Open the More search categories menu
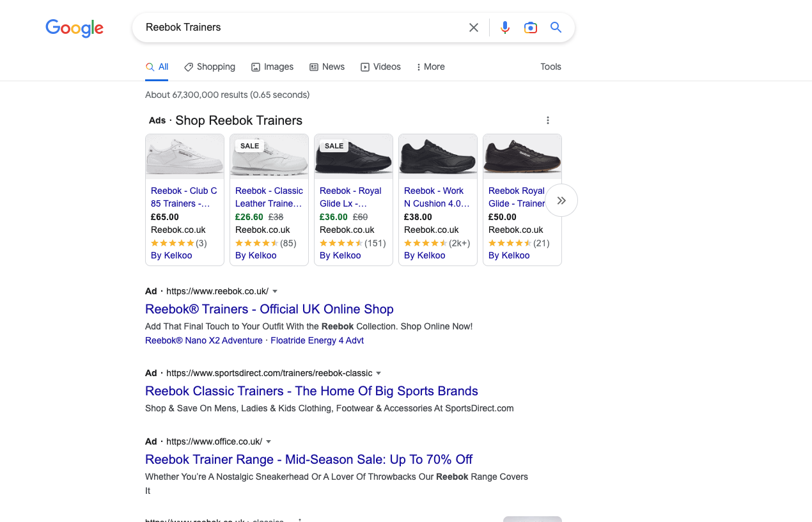The image size is (812, 522). (430, 67)
